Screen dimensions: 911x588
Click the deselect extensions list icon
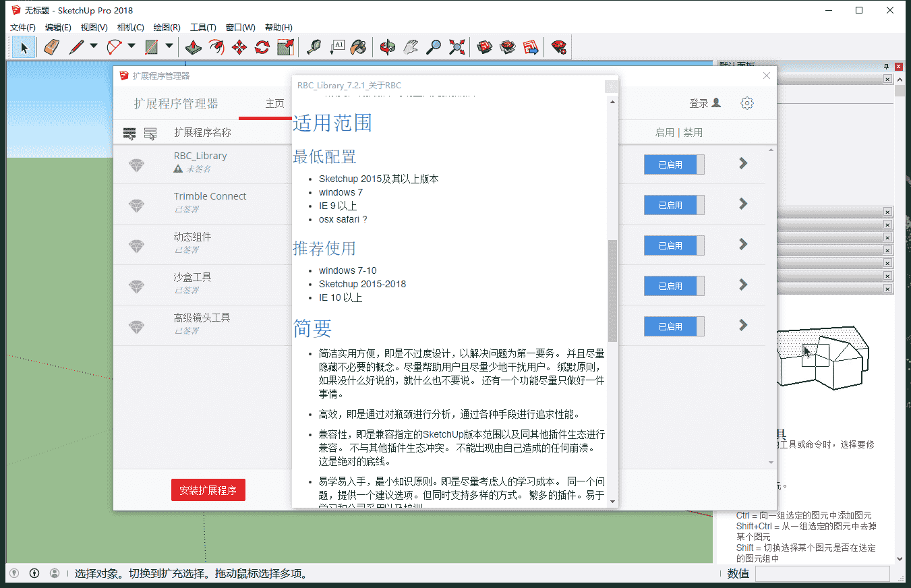pos(150,134)
